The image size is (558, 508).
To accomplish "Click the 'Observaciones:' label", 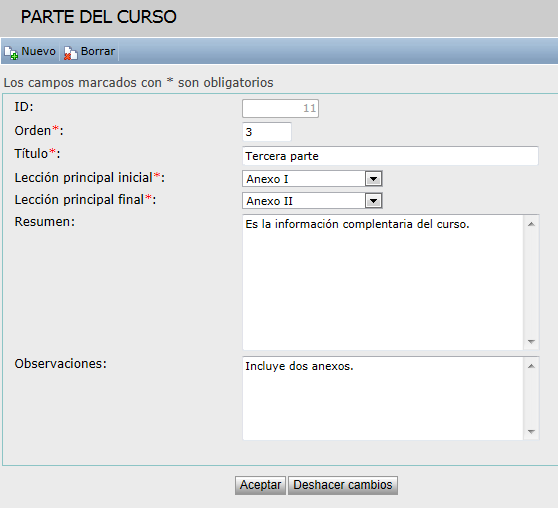I will coord(60,364).
